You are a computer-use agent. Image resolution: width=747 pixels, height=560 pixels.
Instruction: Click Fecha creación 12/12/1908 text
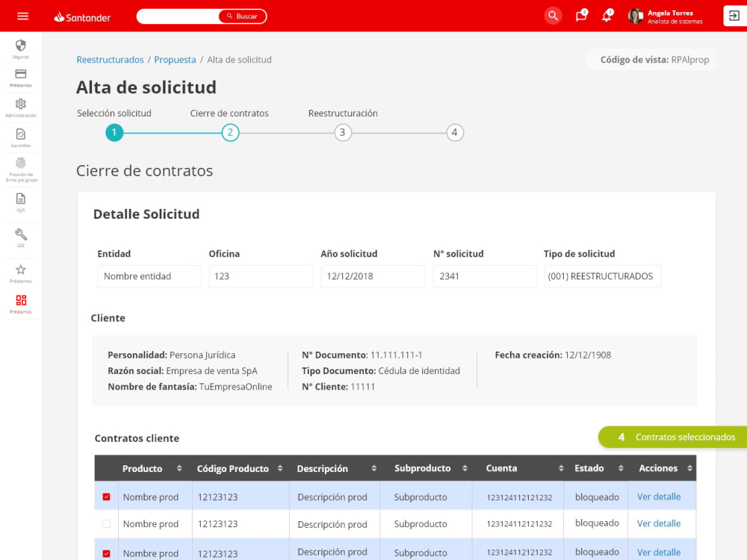coord(553,355)
